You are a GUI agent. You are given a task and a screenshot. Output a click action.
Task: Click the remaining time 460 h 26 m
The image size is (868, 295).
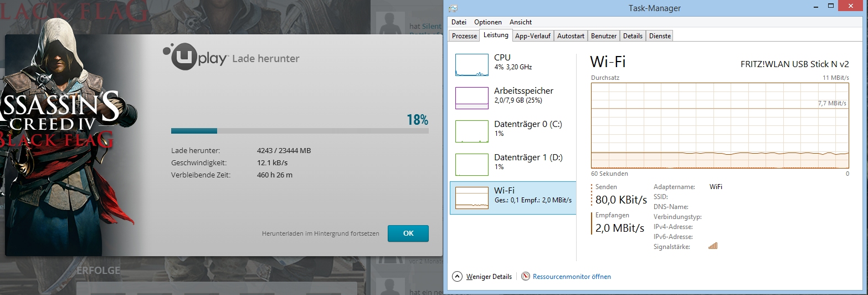(275, 175)
